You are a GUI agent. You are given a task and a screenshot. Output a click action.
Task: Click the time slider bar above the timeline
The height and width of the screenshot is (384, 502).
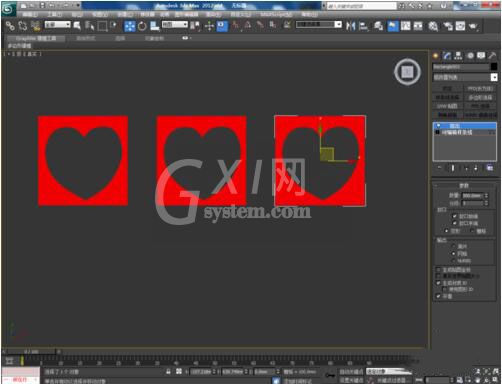pyautogui.click(x=31, y=351)
